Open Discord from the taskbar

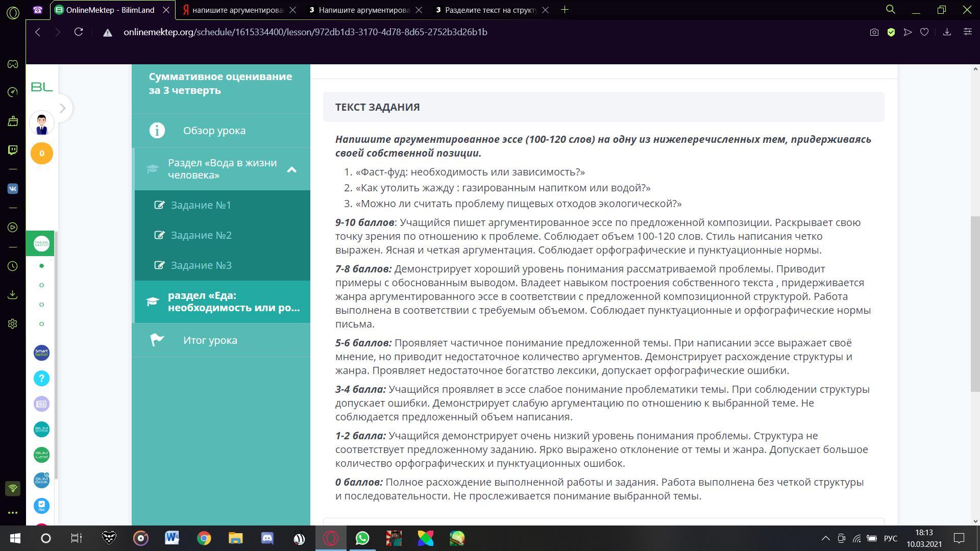267,538
